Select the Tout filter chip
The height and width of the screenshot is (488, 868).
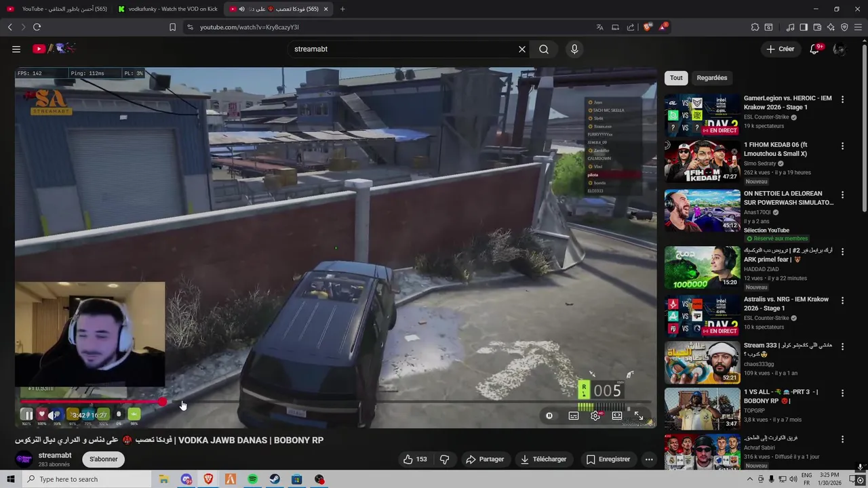676,78
